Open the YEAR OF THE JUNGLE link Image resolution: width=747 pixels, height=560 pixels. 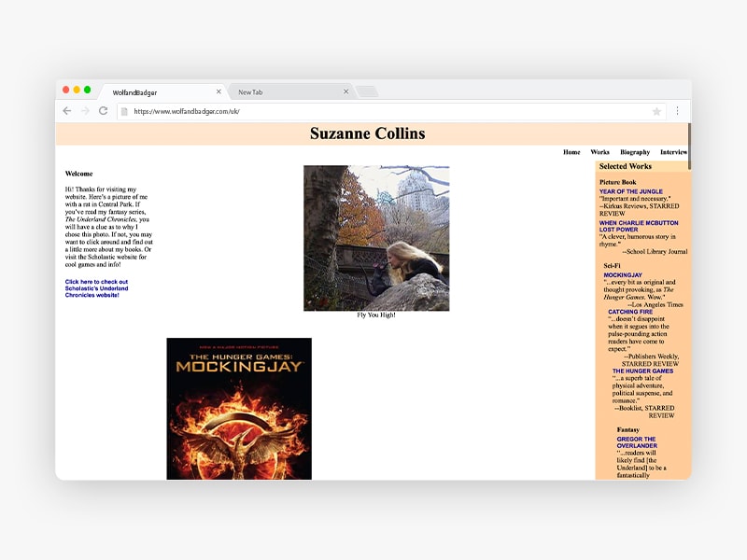coord(631,191)
